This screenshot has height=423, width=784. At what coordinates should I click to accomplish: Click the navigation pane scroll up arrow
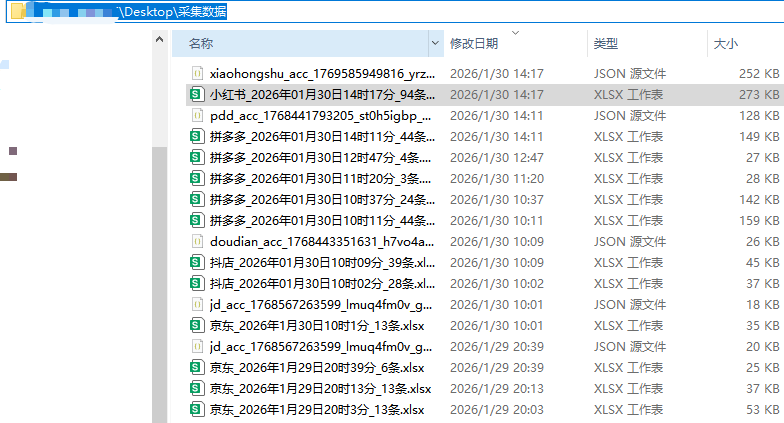158,38
